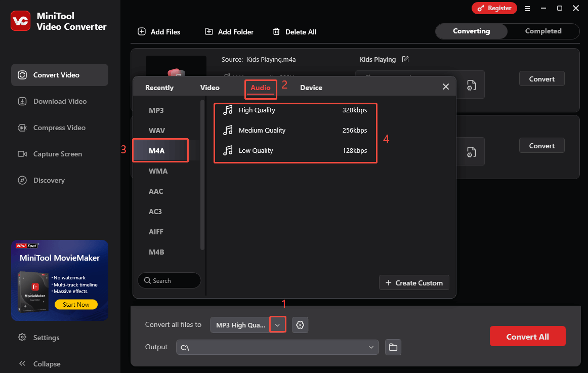Open the Convert Video section
588x373 pixels.
click(60, 75)
